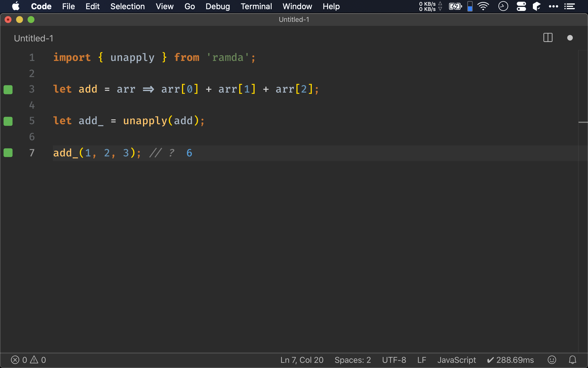Click the clock icon in menu bar

pos(503,6)
